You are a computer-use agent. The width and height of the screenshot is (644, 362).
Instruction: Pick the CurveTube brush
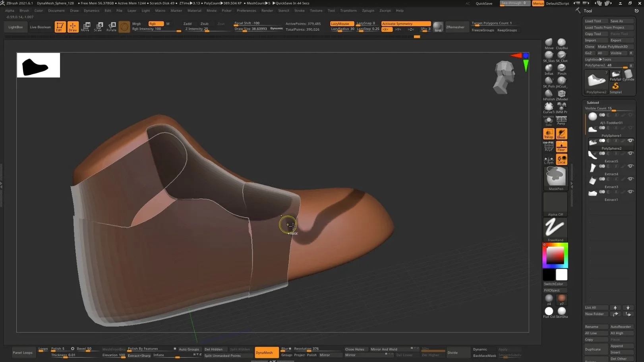[549, 107]
